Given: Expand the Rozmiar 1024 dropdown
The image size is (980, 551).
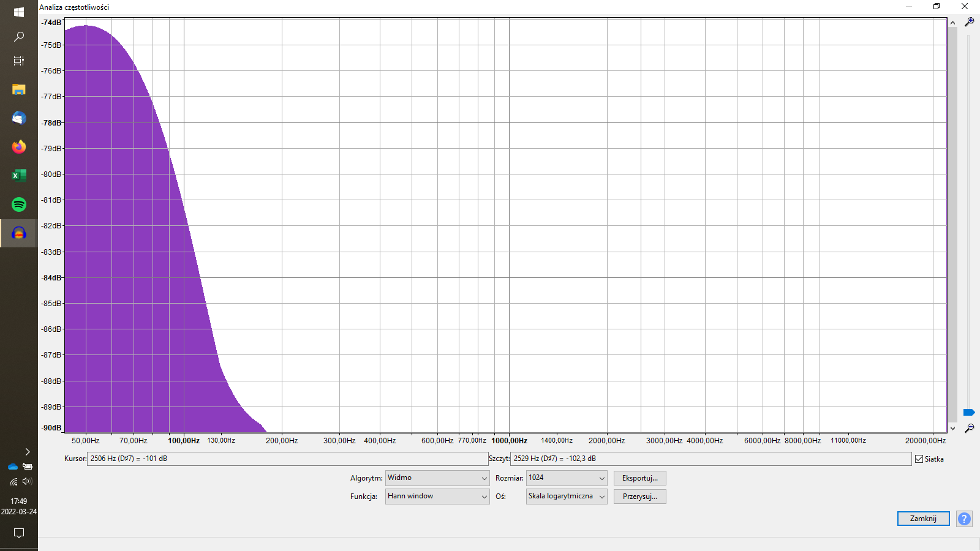Looking at the screenshot, I should (566, 478).
